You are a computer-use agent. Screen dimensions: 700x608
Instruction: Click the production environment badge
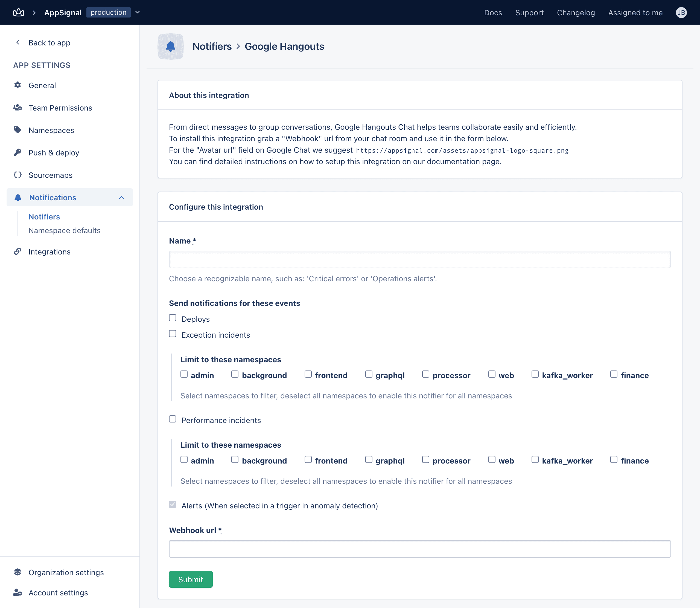[108, 12]
